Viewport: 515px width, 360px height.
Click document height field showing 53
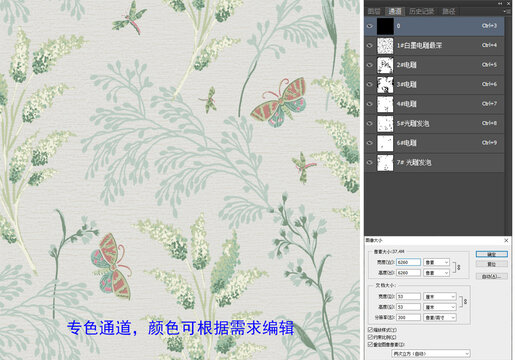coord(408,307)
